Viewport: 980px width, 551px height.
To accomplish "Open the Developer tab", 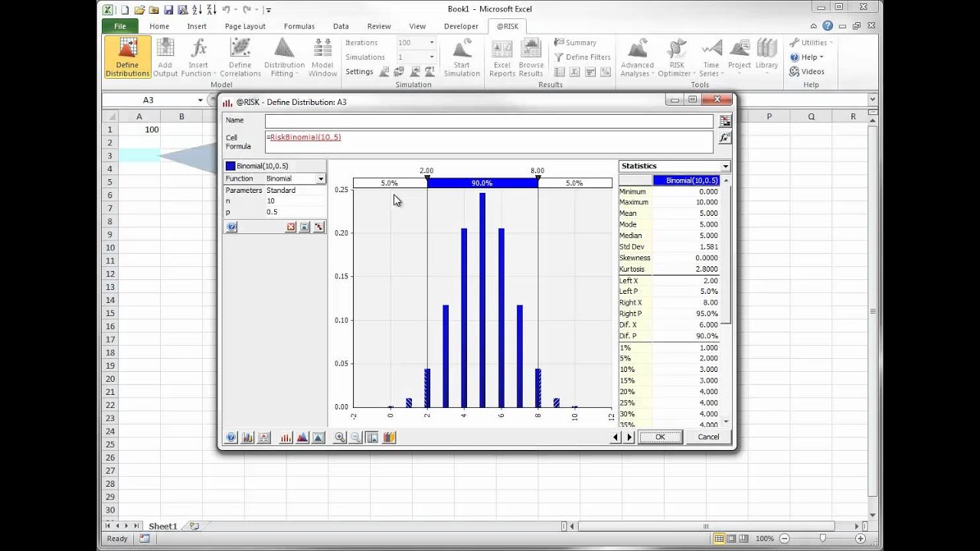I will [x=461, y=26].
